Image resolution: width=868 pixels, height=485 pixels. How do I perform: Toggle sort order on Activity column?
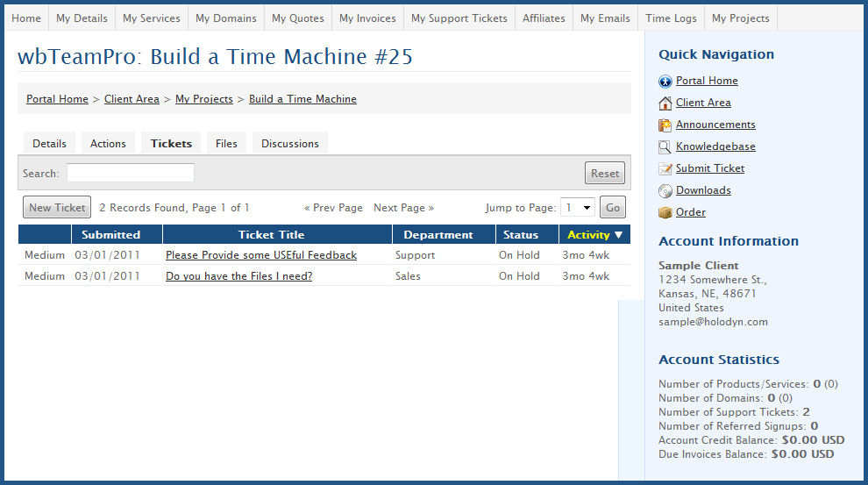click(x=594, y=235)
